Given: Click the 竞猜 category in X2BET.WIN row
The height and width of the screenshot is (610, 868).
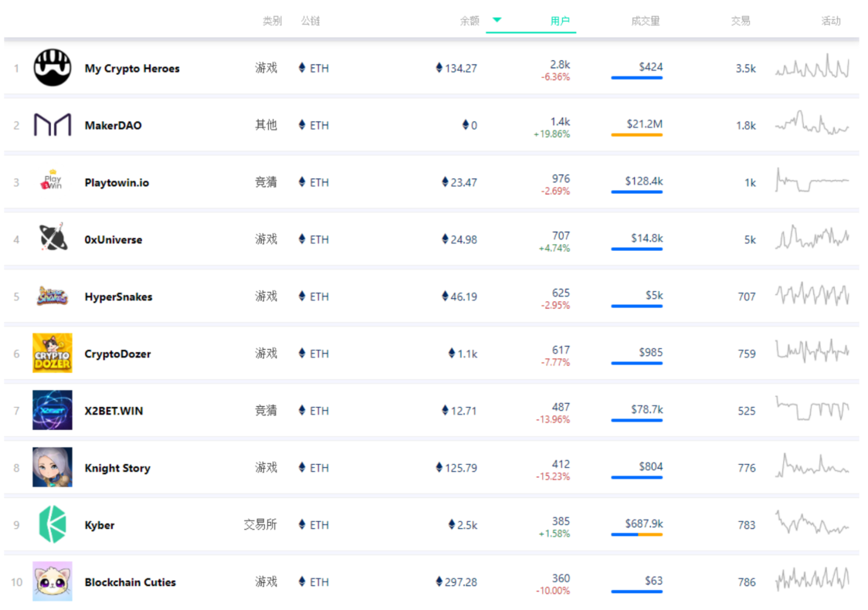Looking at the screenshot, I should 266,410.
